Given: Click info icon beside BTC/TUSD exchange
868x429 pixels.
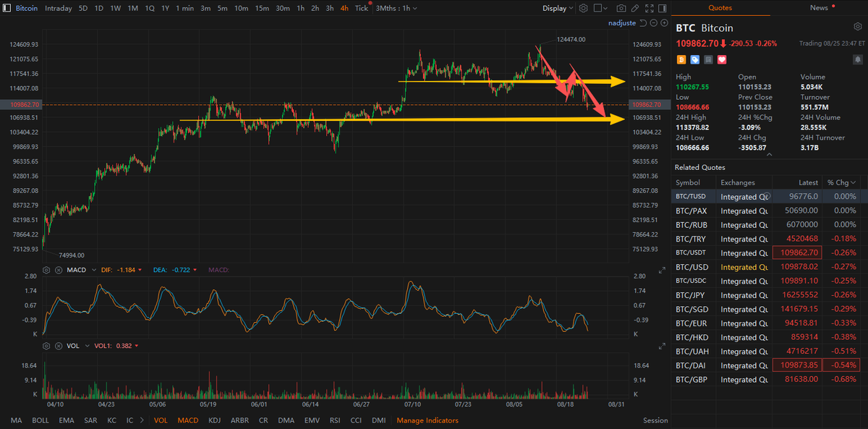Looking at the screenshot, I should point(767,196).
